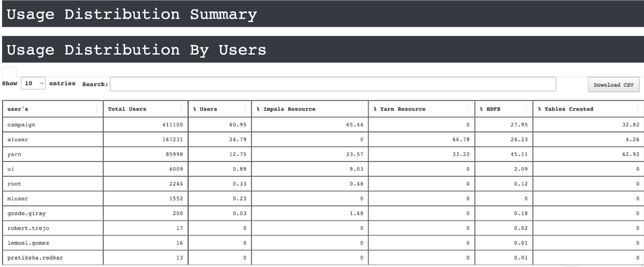This screenshot has width=644, height=267.
Task: Click the "% Yarn Resource" header label
Action: [x=399, y=109]
